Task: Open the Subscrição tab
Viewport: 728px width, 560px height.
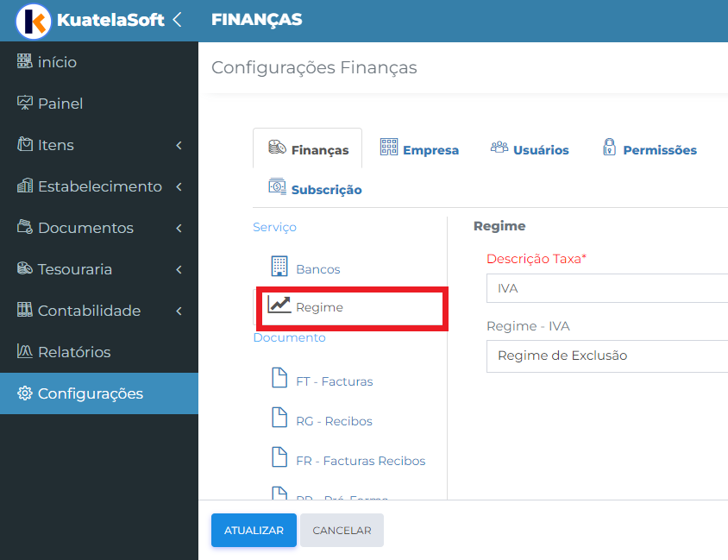Action: click(315, 188)
